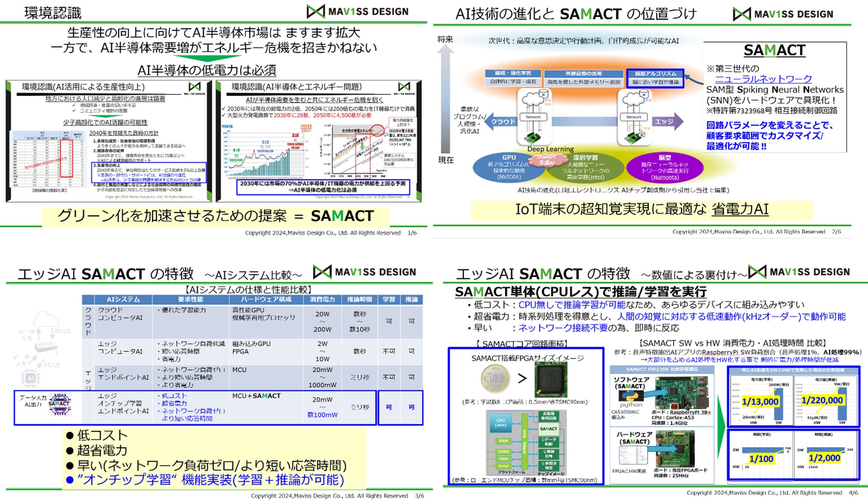Select the 外部記憶の活用 header box
Screen dimensions: 868x502
tap(583, 73)
